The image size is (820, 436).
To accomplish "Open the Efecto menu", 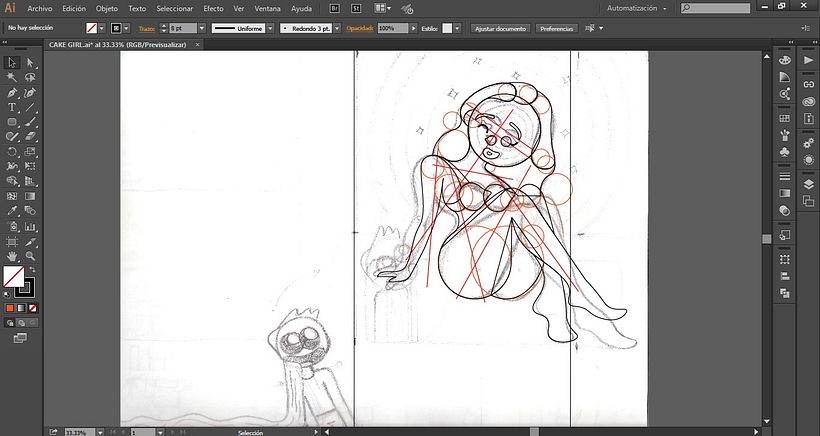I will click(213, 8).
